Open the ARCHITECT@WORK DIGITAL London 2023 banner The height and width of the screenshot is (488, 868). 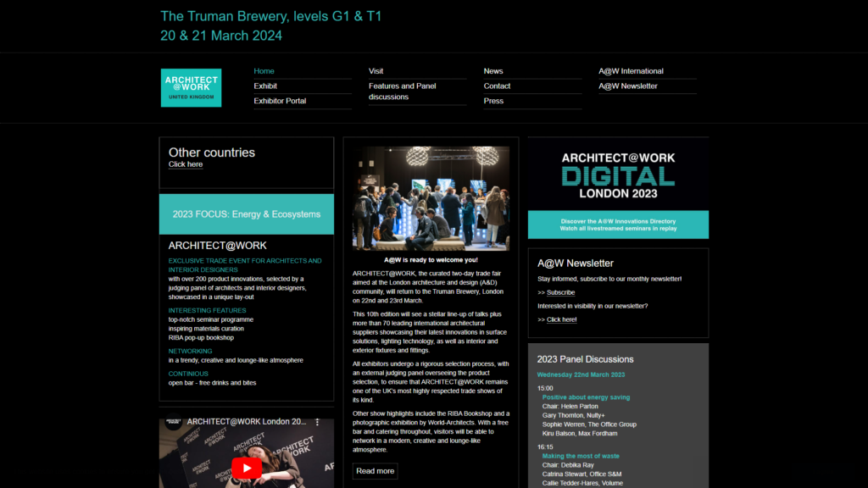[618, 175]
